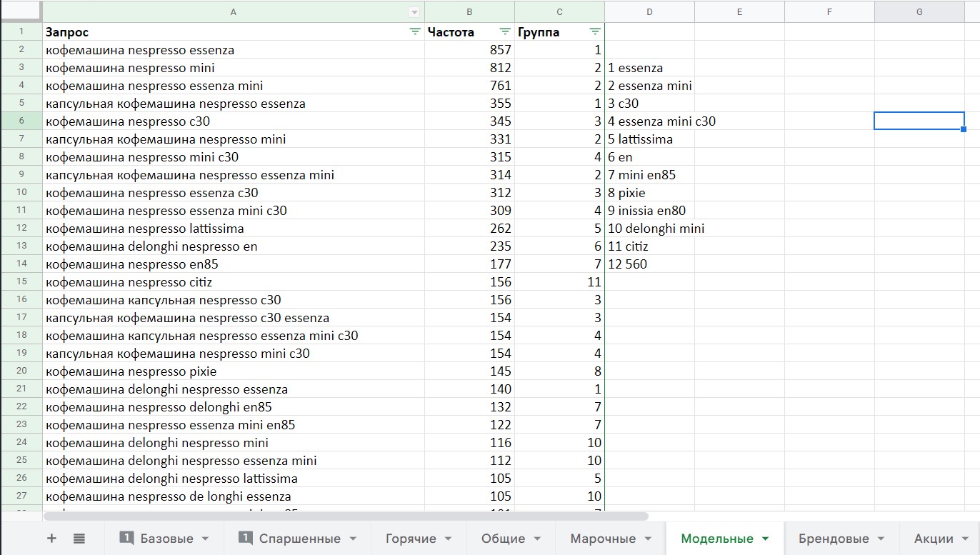Select the frequency cell with value 355
This screenshot has height=555, width=980.
(x=469, y=104)
